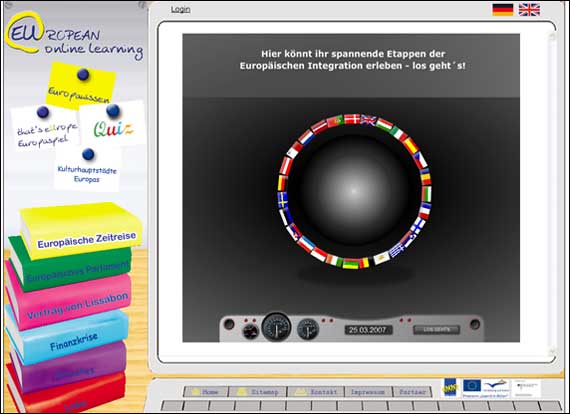Click the Home tab in bottom bar
Screen dimensions: 570x414
click(x=206, y=392)
